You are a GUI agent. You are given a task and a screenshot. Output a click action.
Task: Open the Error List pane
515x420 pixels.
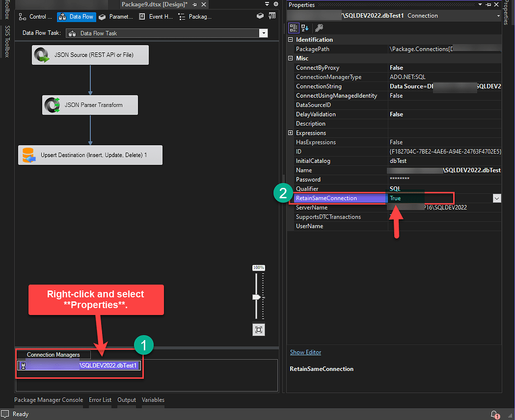click(x=100, y=400)
